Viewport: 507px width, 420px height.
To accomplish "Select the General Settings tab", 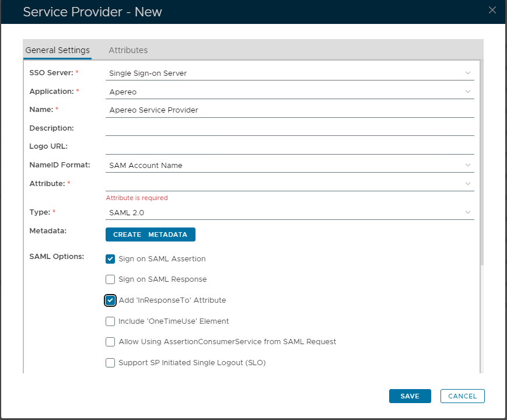I will [57, 50].
